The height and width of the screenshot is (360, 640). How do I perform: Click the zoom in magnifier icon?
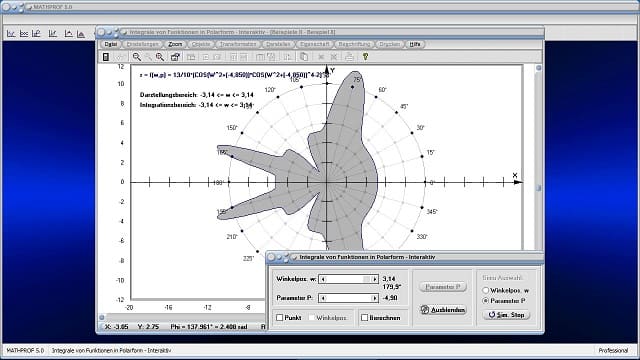click(136, 57)
